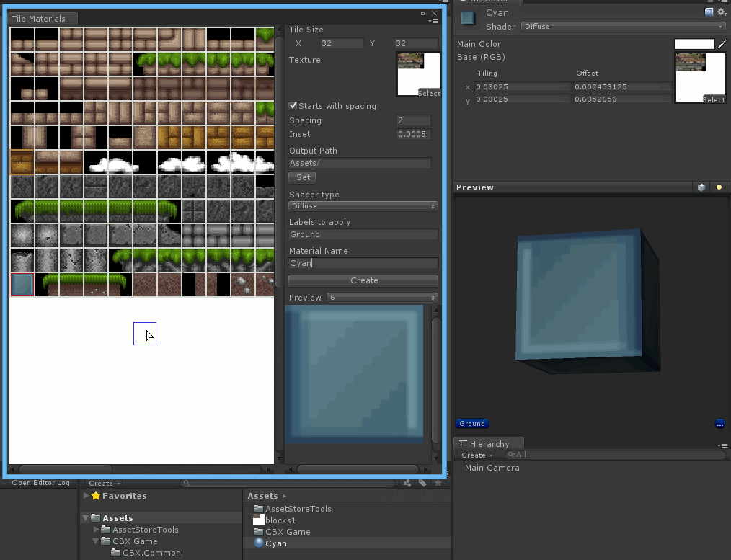Expand the Favorites tree node
731x560 pixels.
pyautogui.click(x=86, y=496)
